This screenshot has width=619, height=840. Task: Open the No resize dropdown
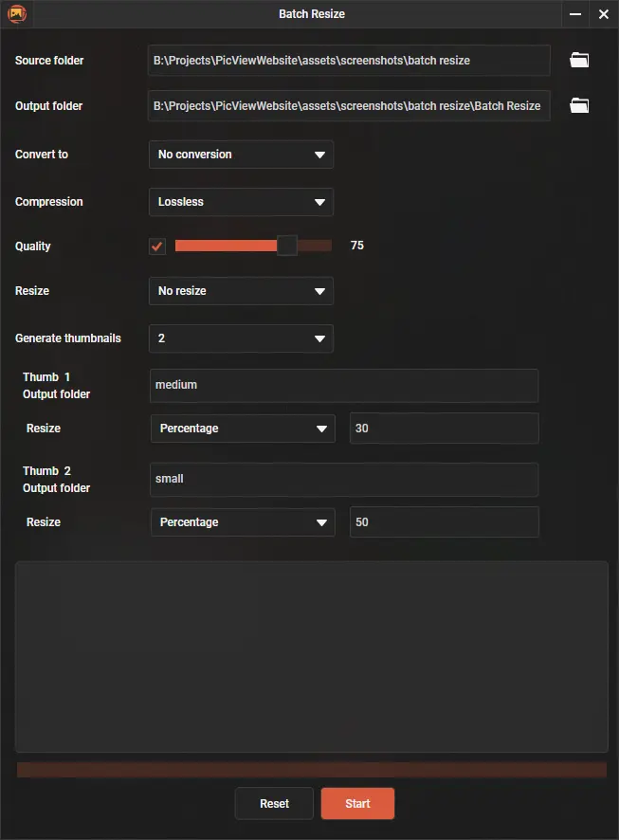(x=241, y=291)
